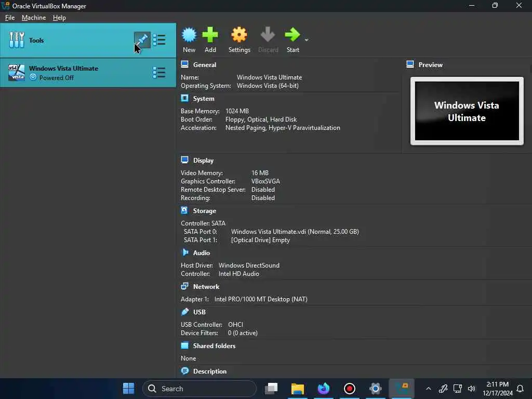Click the Network section icon
The image size is (532, 399).
click(x=184, y=286)
